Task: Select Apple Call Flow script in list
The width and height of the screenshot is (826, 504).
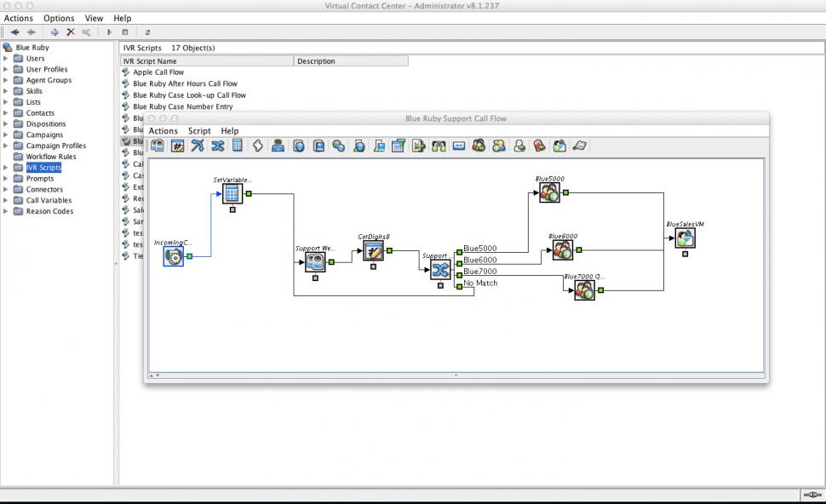Action: pyautogui.click(x=158, y=72)
